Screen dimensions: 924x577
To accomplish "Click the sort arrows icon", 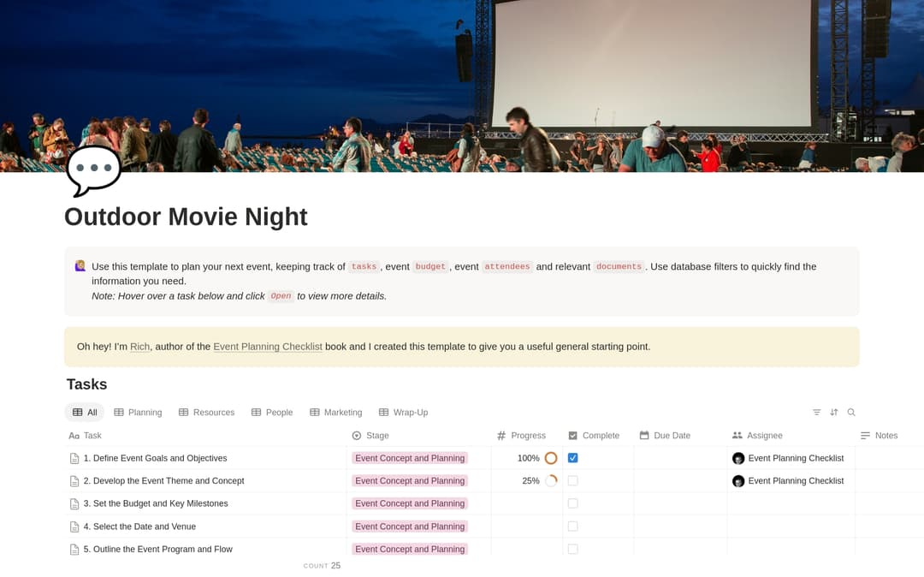I will [834, 413].
